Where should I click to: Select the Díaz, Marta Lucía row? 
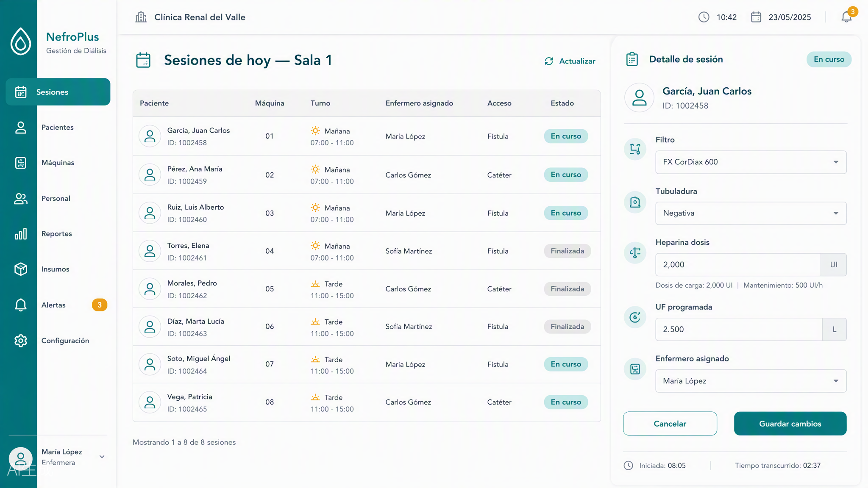tap(367, 327)
